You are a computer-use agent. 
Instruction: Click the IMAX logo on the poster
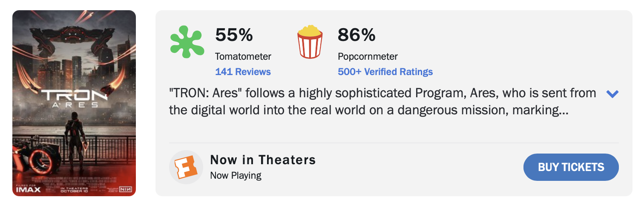(28, 189)
